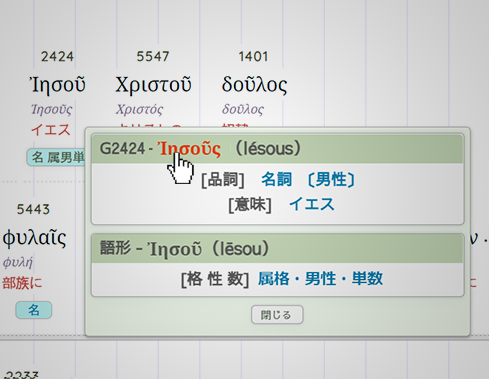Click the [品詞] label
This screenshot has height=379, width=489.
223,180
